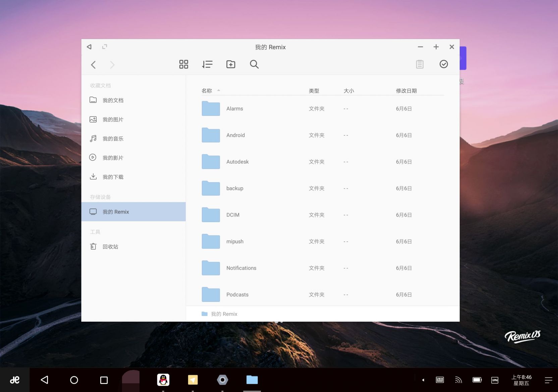Open 我的影片 in sidebar
The width and height of the screenshot is (558, 392).
(133, 157)
